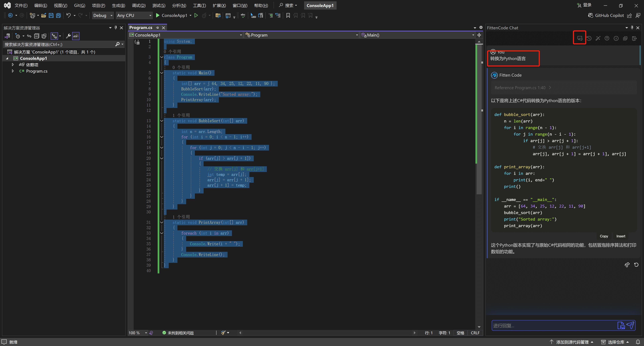Collapse the BubbleSort method outline
Image resolution: width=644 pixels, height=346 pixels.
tap(162, 121)
